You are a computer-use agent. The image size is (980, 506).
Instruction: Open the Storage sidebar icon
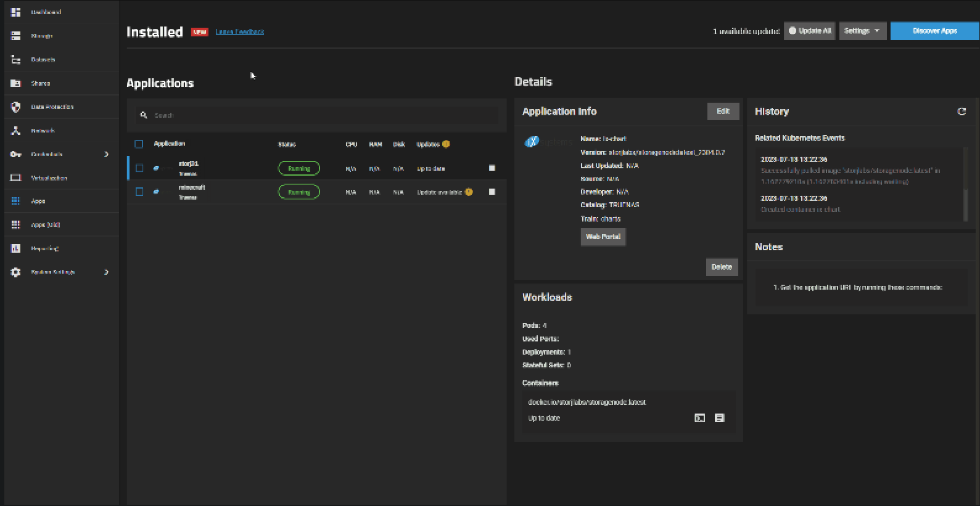pyautogui.click(x=16, y=36)
